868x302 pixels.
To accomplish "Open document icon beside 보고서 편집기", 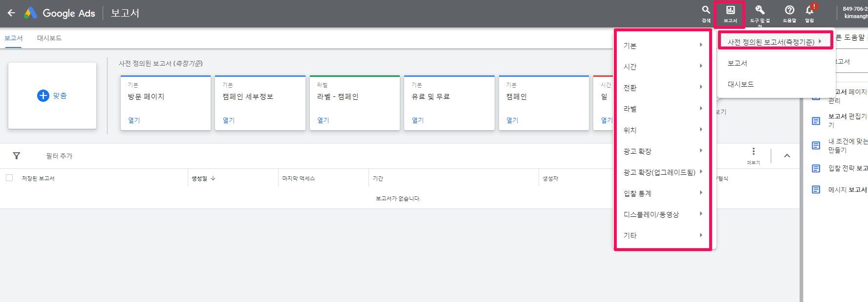I will [x=816, y=120].
